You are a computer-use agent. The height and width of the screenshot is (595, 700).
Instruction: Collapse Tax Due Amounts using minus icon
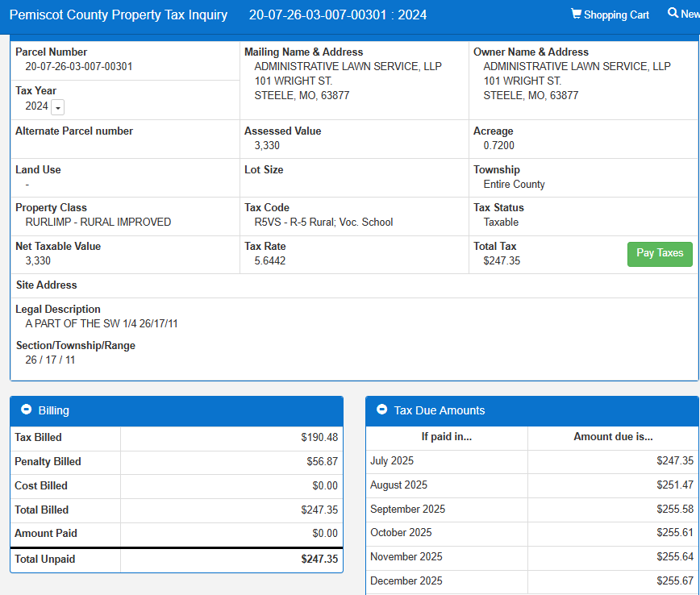point(381,410)
